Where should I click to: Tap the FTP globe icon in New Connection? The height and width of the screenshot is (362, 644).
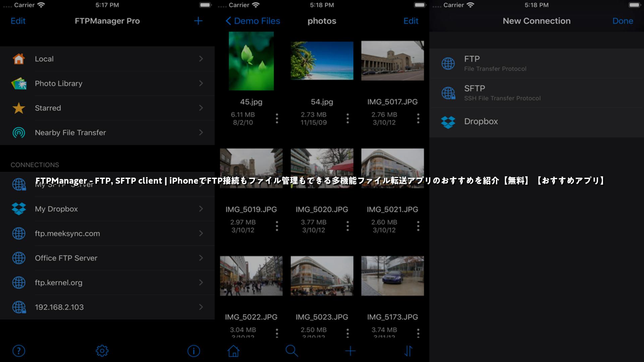click(448, 63)
